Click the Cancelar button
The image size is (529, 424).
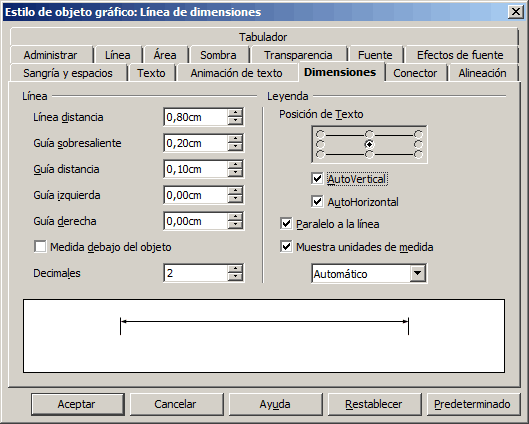(176, 404)
